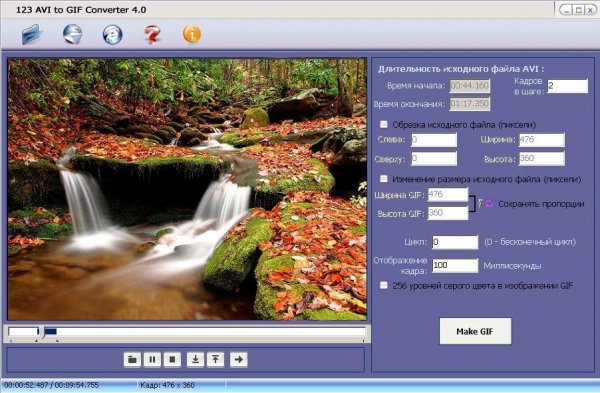Close the converter window
This screenshot has width=600, height=393.
coord(590,10)
